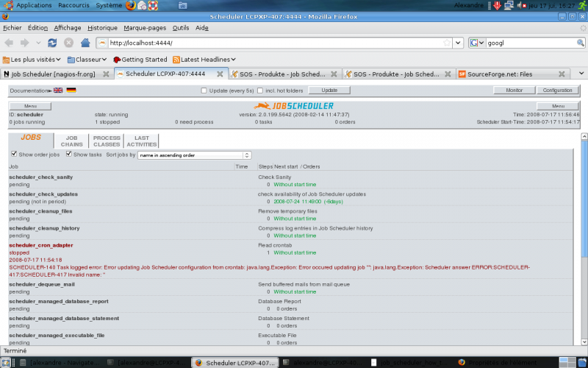Open the help lifebuoy panel icon
This screenshot has height=368, width=588.
[153, 5]
